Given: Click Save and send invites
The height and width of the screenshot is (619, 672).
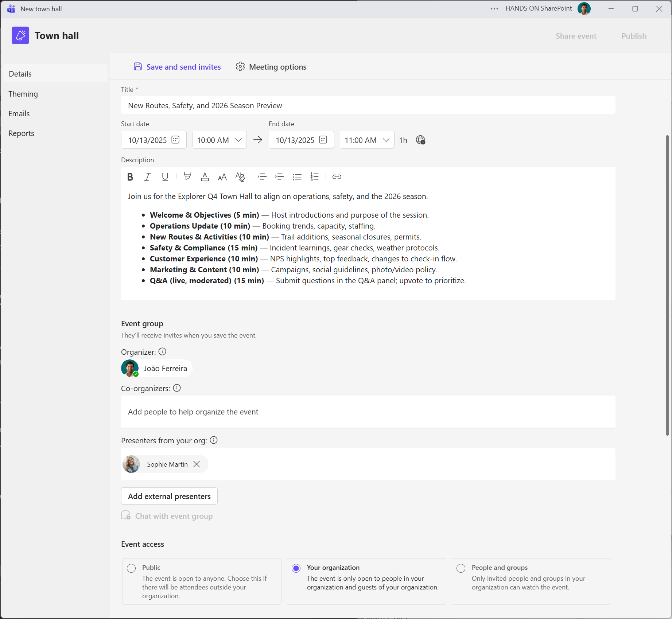Looking at the screenshot, I should pyautogui.click(x=177, y=67).
